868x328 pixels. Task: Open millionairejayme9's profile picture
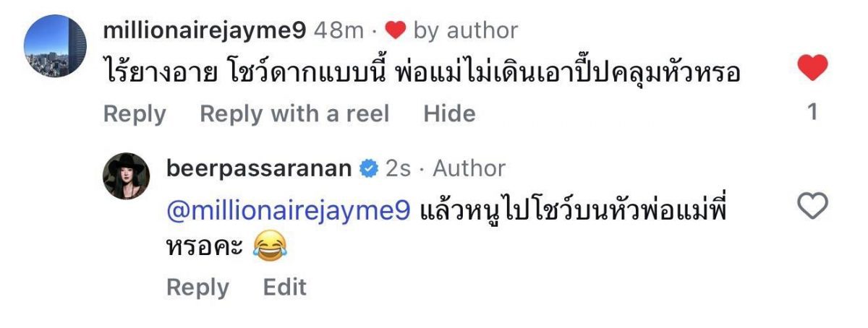[56, 46]
